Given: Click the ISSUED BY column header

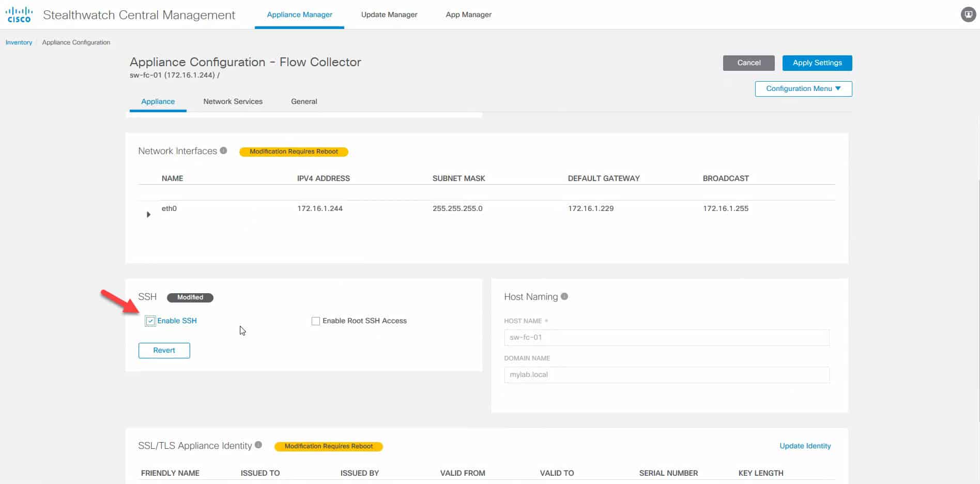Looking at the screenshot, I should coord(360,473).
